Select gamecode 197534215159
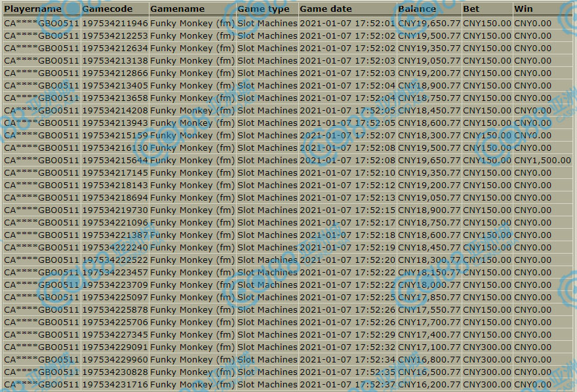This screenshot has height=392, width=577. 115,136
